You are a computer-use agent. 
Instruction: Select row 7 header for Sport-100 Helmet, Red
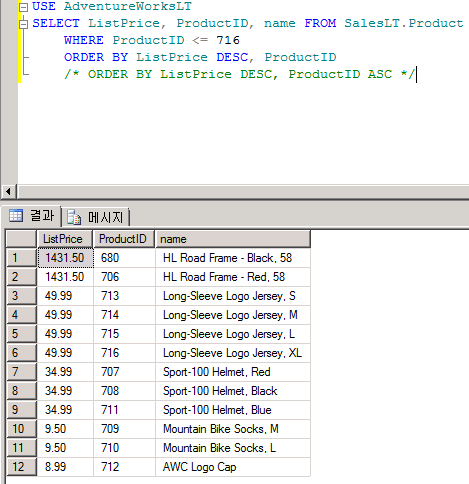(x=21, y=372)
